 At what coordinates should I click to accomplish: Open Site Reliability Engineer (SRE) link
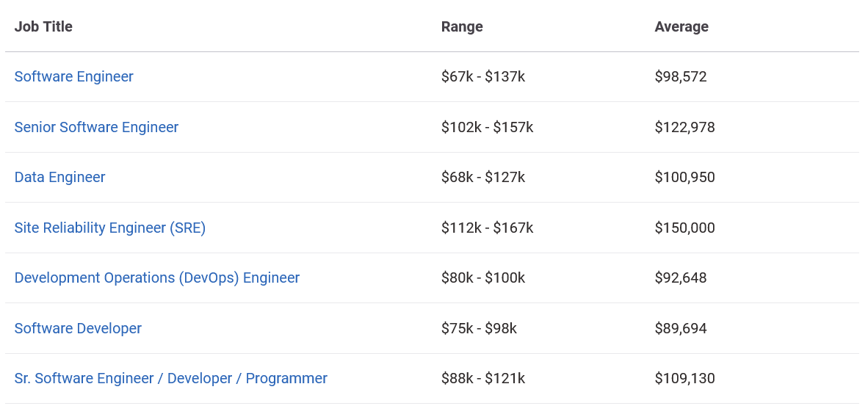(109, 228)
